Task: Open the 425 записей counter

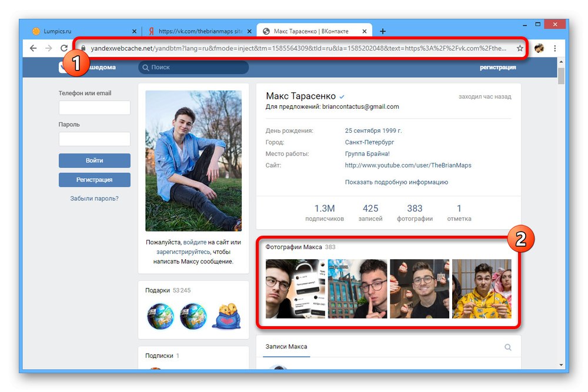Action: 370,213
